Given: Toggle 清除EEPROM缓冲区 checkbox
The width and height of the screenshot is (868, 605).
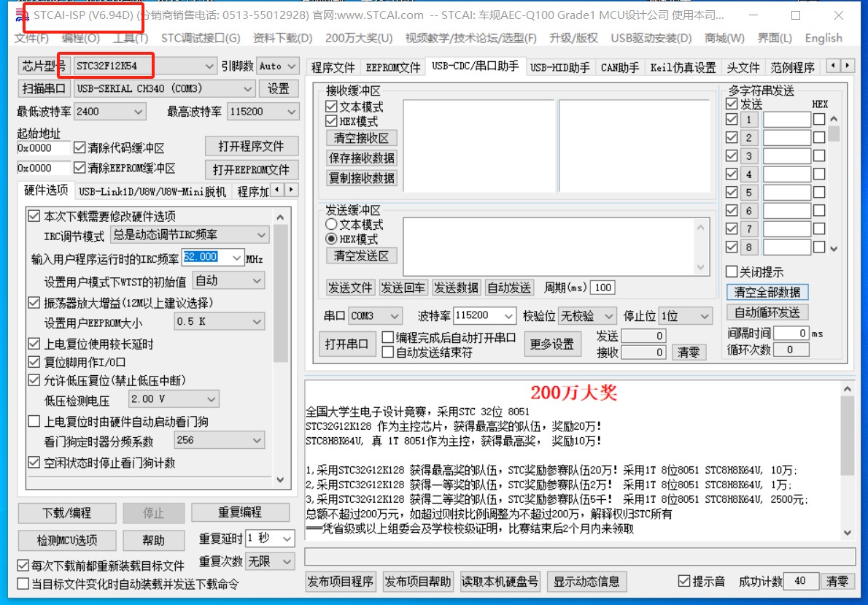Looking at the screenshot, I should 80,167.
